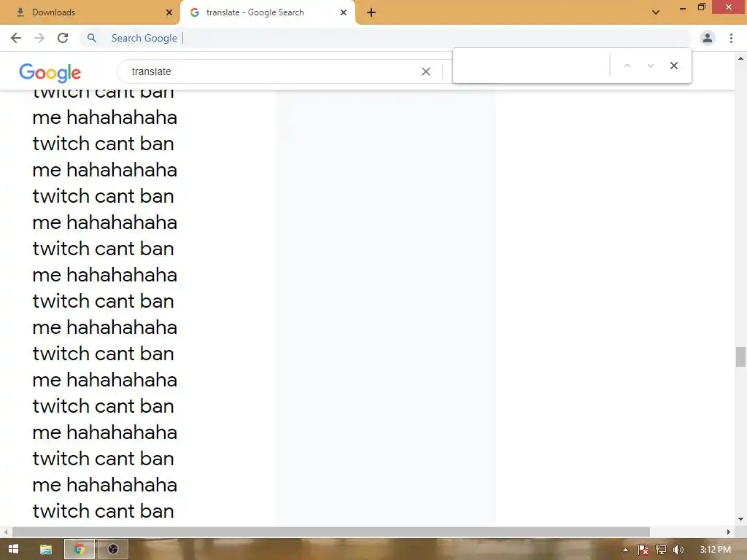Open the Chrome profile avatar menu
This screenshot has width=747, height=560.
click(708, 38)
